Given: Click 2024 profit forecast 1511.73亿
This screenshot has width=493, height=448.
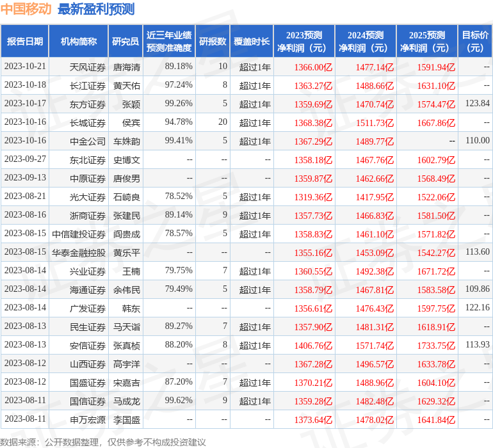Looking at the screenshot, I should click(x=375, y=123).
